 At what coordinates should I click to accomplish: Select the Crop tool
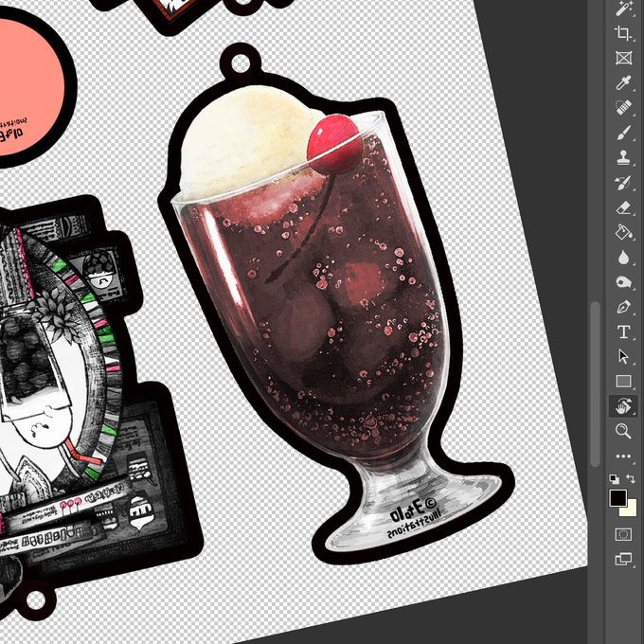coord(623,33)
